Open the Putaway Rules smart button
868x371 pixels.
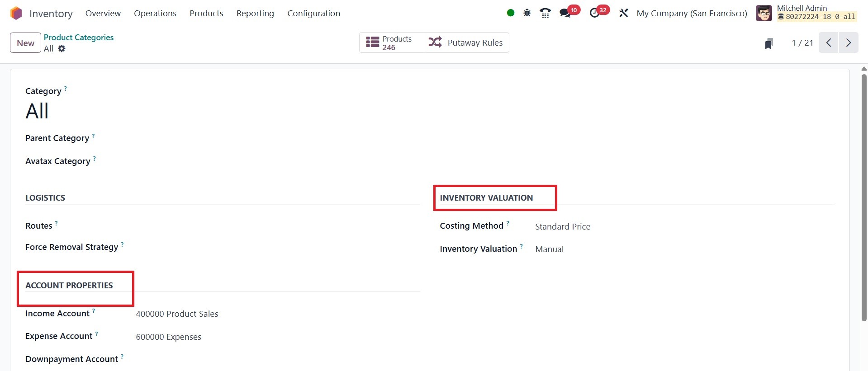pos(466,42)
